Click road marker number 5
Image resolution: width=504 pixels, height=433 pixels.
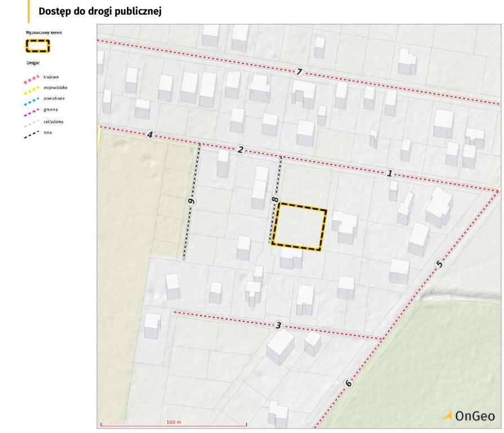coord(440,263)
